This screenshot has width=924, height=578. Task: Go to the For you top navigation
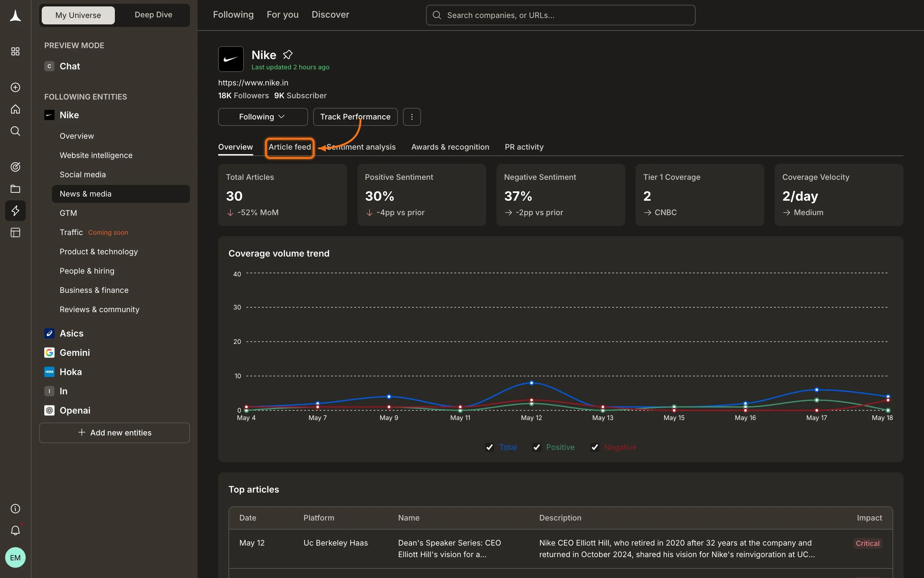point(283,14)
